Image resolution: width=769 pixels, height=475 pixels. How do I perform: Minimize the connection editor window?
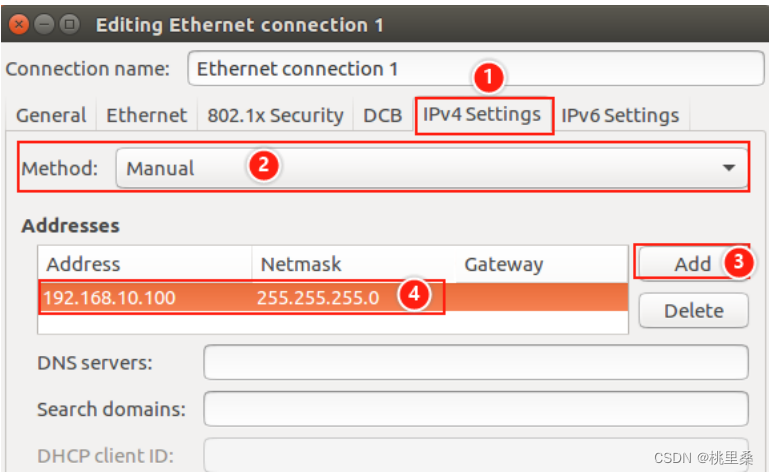pyautogui.click(x=44, y=24)
